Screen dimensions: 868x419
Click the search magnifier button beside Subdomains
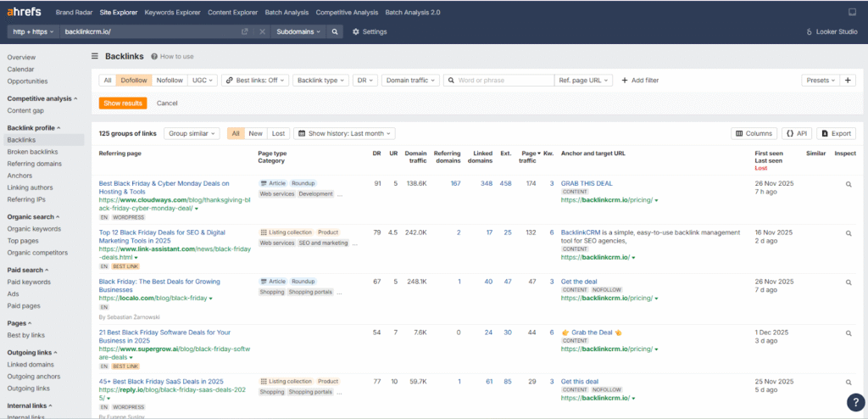click(335, 31)
